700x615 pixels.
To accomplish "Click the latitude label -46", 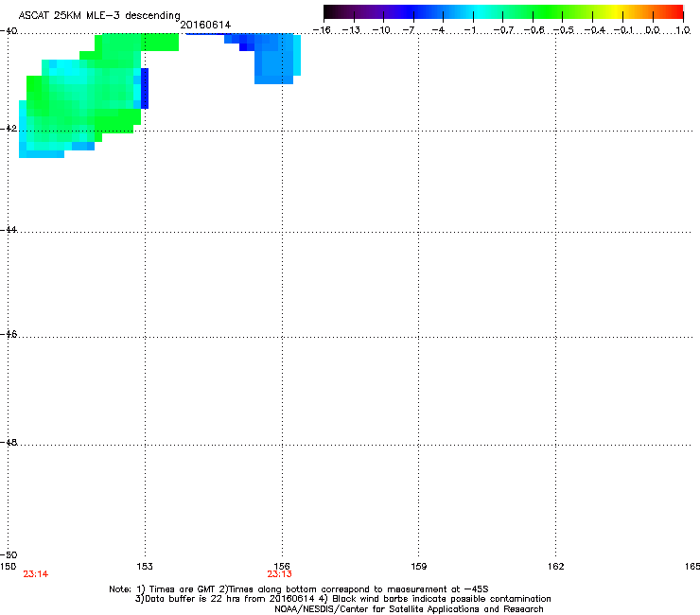I will pyautogui.click(x=9, y=334).
